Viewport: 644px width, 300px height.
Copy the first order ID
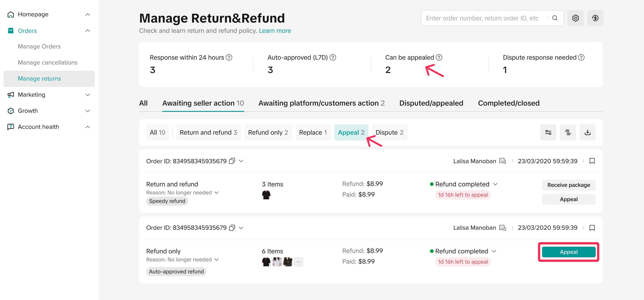tap(232, 161)
